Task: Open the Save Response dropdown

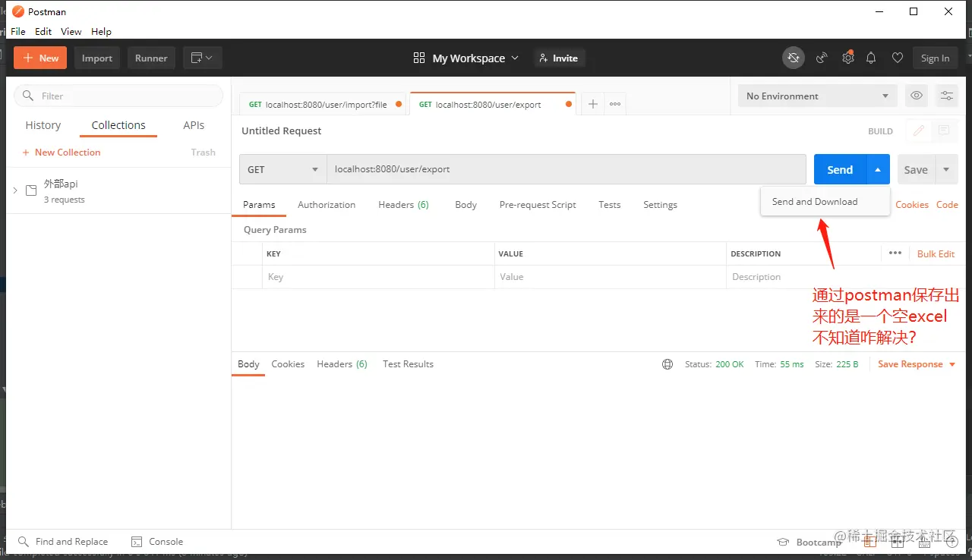Action: [916, 364]
